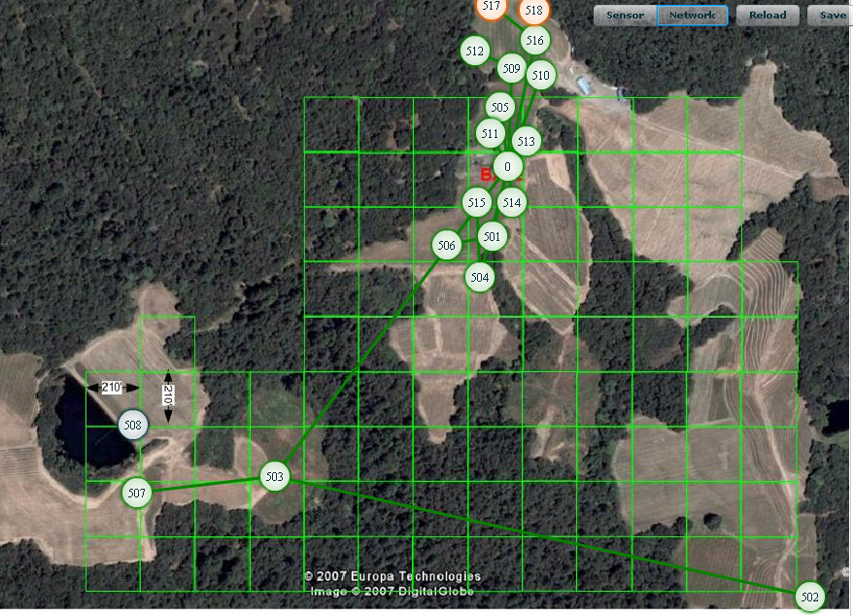Click sensor node 506
This screenshot has height=616, width=853.
(446, 246)
